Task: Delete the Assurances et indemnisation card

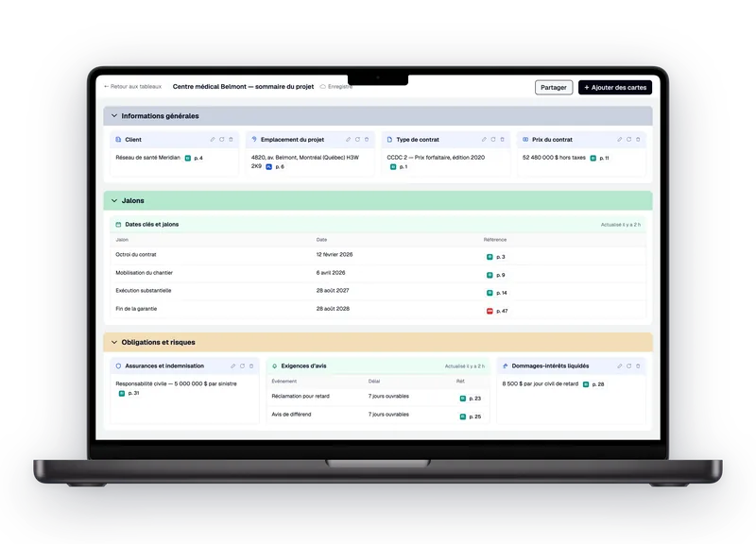Action: pos(251,365)
